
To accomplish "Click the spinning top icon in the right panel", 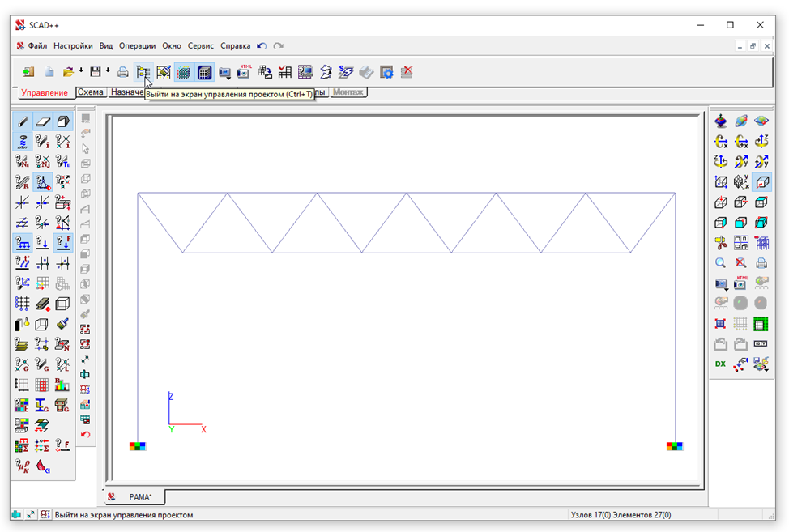I will [x=721, y=121].
